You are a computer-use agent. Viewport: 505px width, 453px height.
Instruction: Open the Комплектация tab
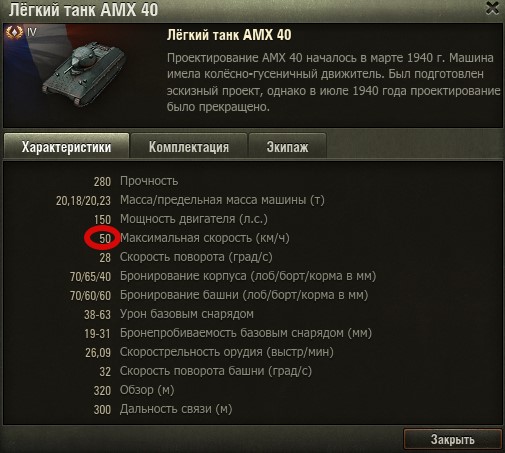point(189,147)
